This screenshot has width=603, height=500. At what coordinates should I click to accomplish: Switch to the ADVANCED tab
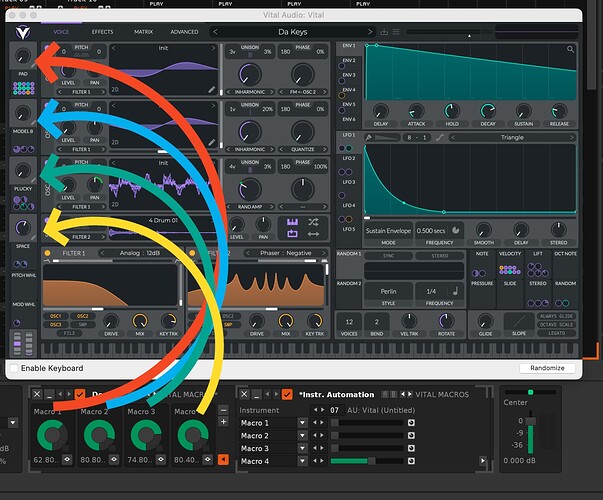pyautogui.click(x=184, y=32)
